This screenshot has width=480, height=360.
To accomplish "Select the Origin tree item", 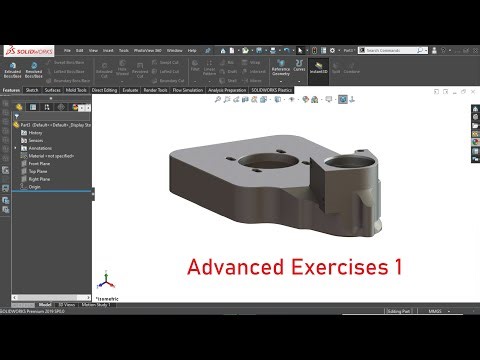I will [x=31, y=187].
